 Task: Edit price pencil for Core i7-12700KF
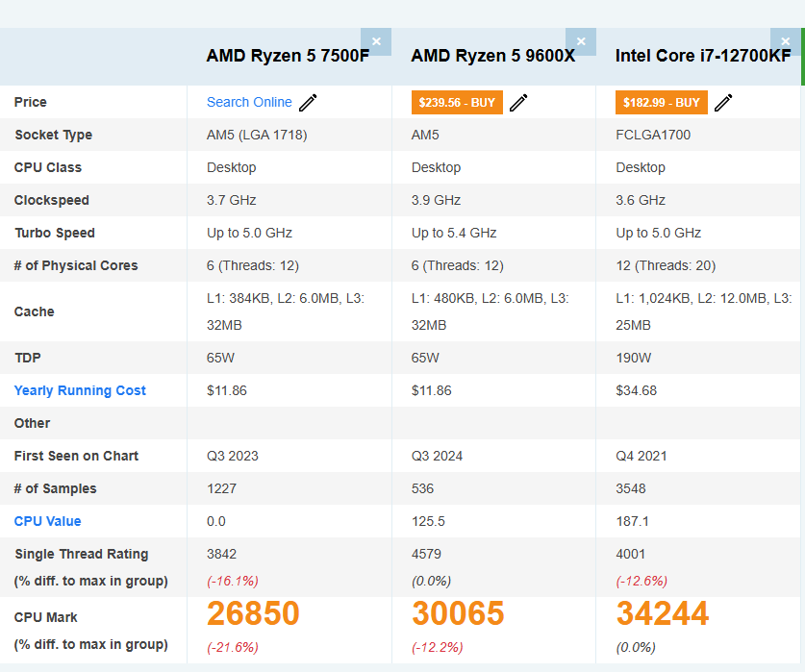723,103
